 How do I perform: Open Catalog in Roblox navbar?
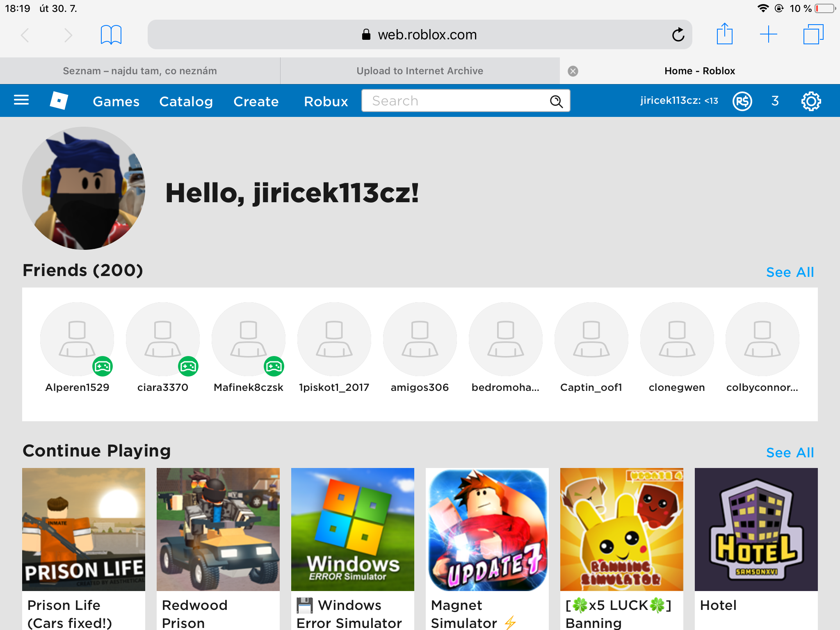[186, 101]
